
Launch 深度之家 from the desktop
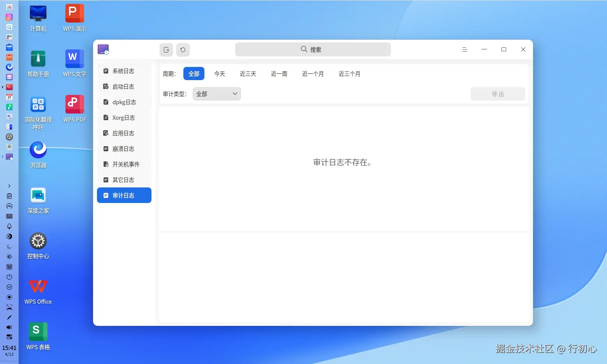click(37, 196)
